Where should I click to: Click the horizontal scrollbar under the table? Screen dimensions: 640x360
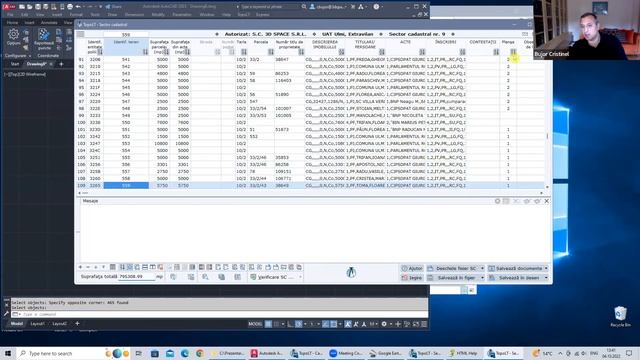click(312, 193)
